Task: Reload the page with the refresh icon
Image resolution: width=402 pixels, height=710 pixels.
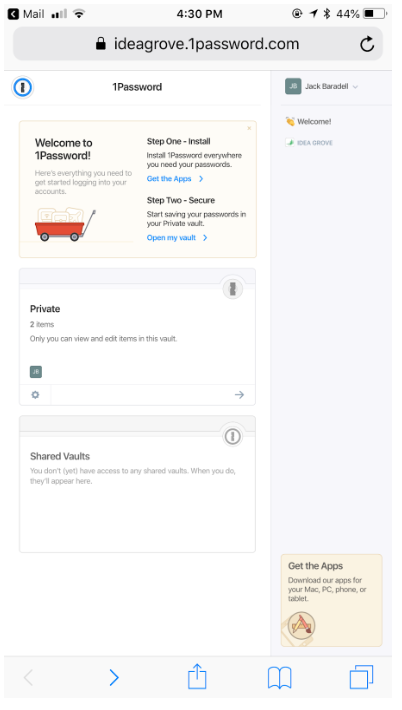Action: [367, 44]
